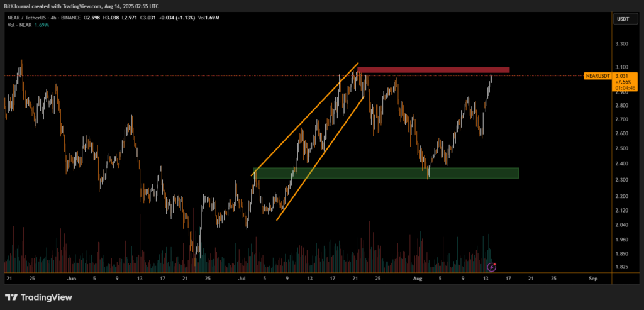This screenshot has height=310, width=644.
Task: Click the Aug label on time axis
Action: [418, 277]
